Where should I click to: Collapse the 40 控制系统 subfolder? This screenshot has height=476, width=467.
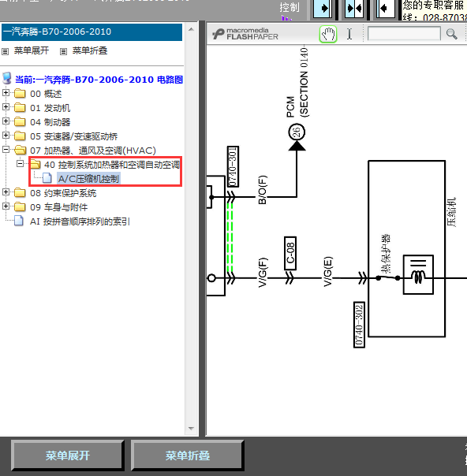point(20,164)
